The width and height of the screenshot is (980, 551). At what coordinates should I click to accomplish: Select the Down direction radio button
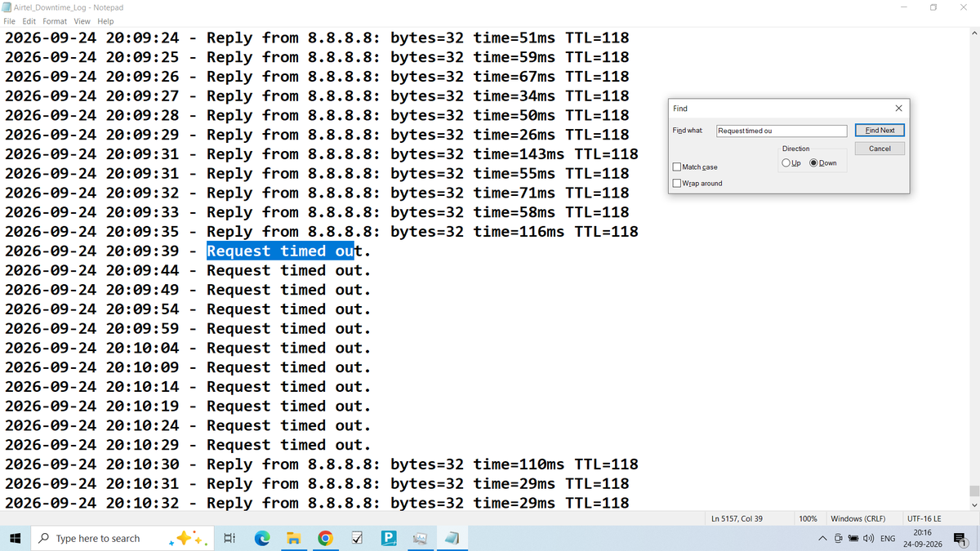[814, 162]
